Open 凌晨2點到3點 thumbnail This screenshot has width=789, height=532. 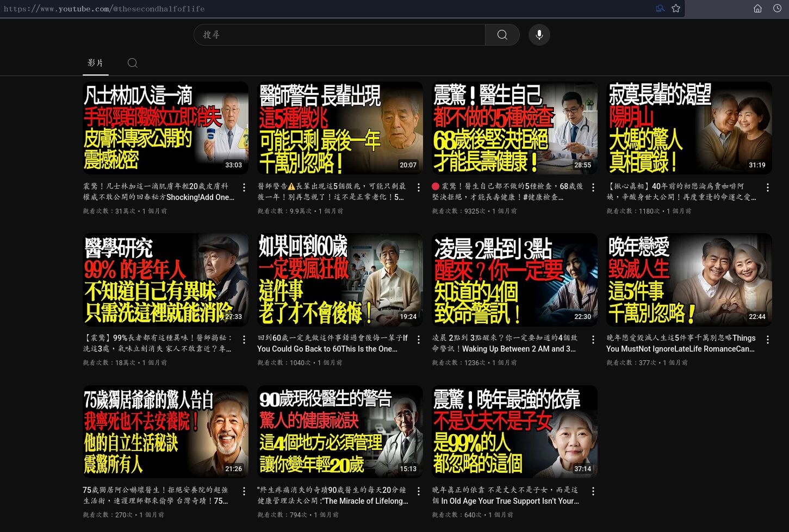(x=514, y=280)
